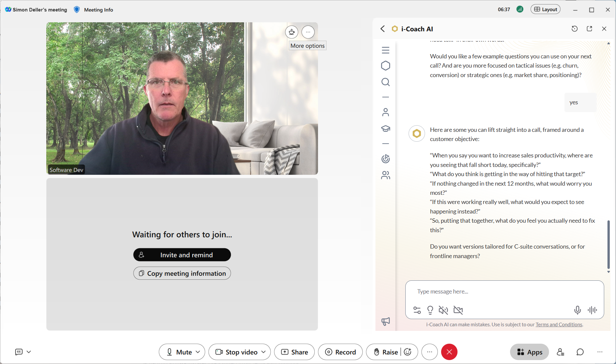The height and width of the screenshot is (364, 616).
Task: Click the i-Coach avatar beside the response
Action: click(417, 134)
